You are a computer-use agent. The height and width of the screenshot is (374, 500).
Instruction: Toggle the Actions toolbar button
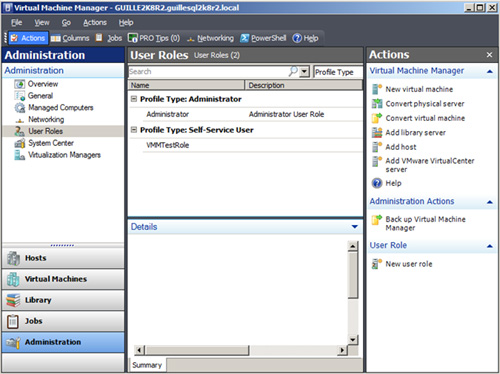[28, 38]
